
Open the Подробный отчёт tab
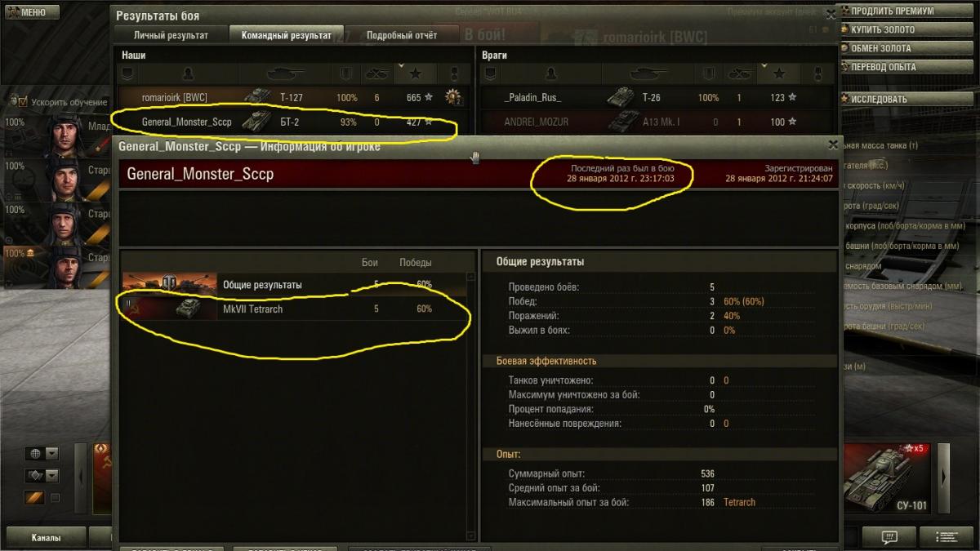pos(402,35)
